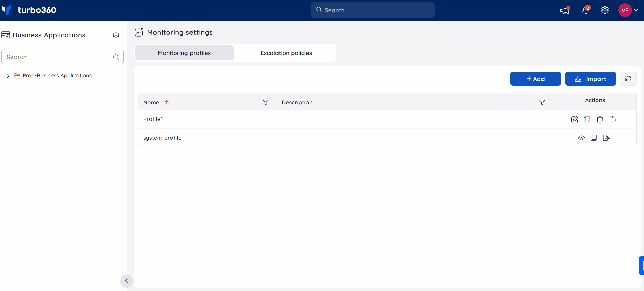
Task: Click the Profile1 name cell
Action: [153, 119]
